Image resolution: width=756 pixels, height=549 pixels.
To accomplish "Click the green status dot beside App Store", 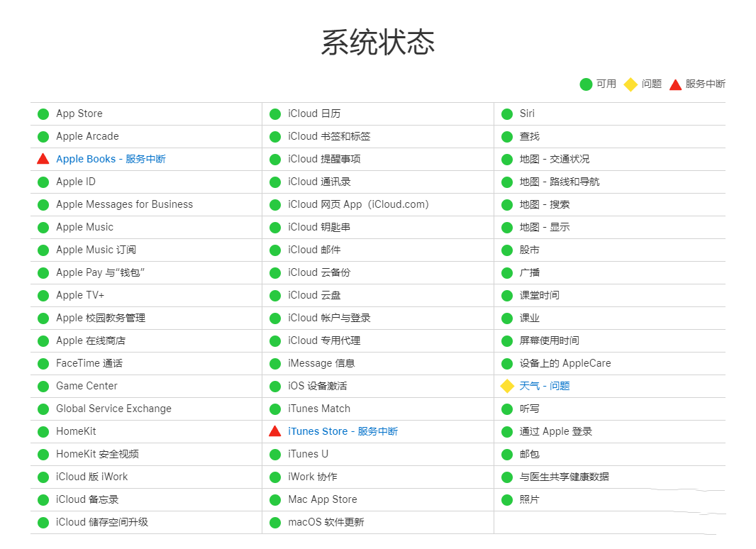I will 43,113.
